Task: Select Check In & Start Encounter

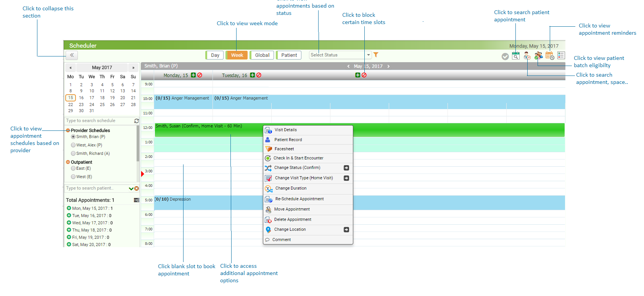Action: [x=298, y=158]
